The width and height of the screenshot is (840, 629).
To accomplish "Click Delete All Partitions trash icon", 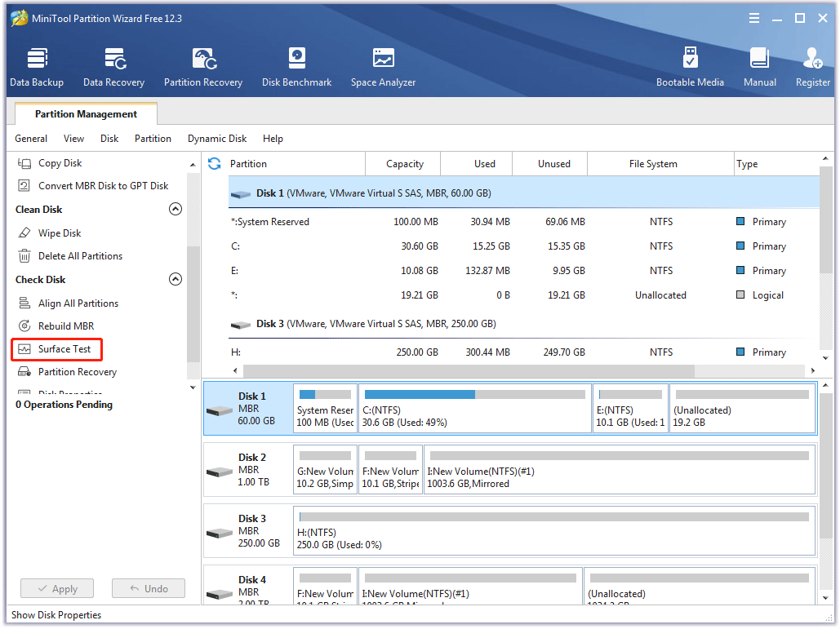I will coord(24,256).
